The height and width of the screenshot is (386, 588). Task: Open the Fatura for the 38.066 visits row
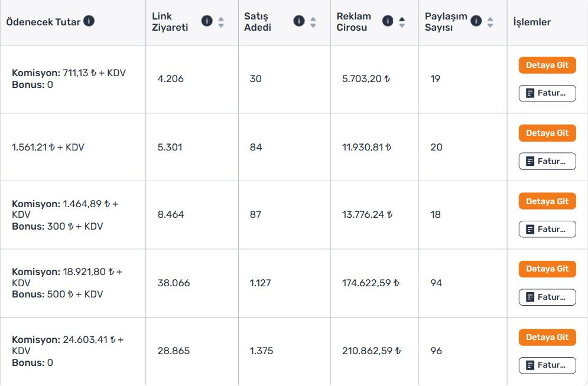click(547, 297)
